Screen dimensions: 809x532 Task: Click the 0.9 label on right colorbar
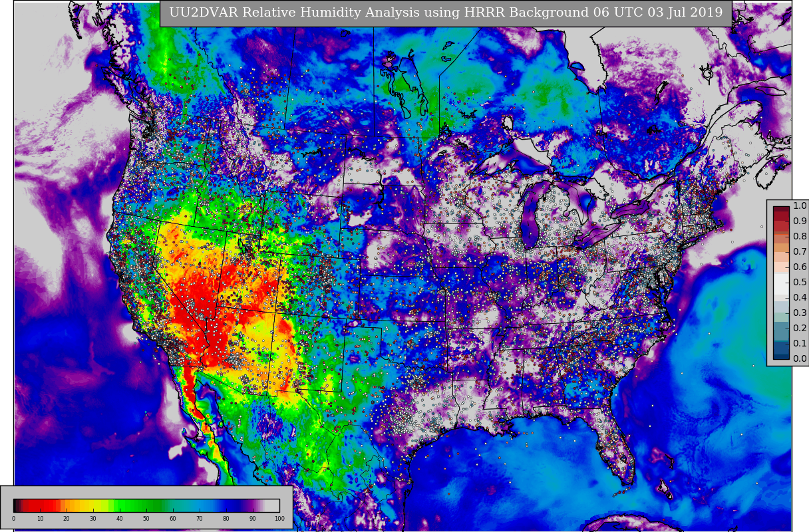799,221
